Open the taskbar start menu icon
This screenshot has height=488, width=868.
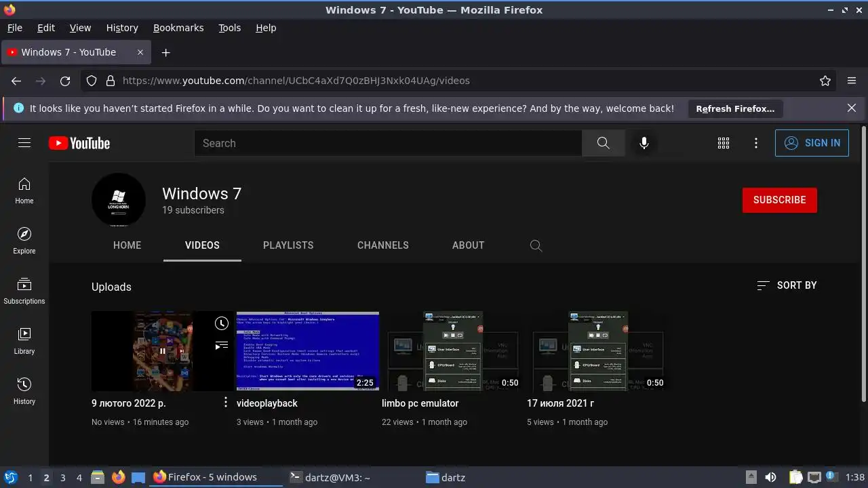click(x=11, y=478)
